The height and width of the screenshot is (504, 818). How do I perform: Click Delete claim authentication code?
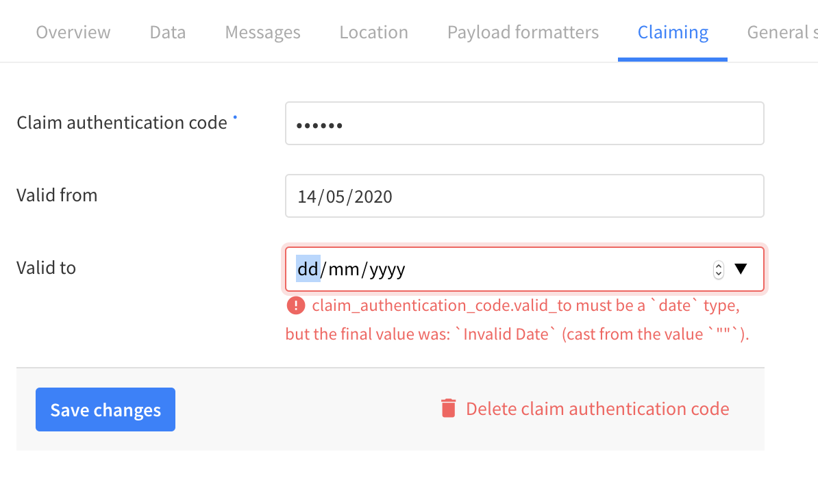tap(597, 408)
